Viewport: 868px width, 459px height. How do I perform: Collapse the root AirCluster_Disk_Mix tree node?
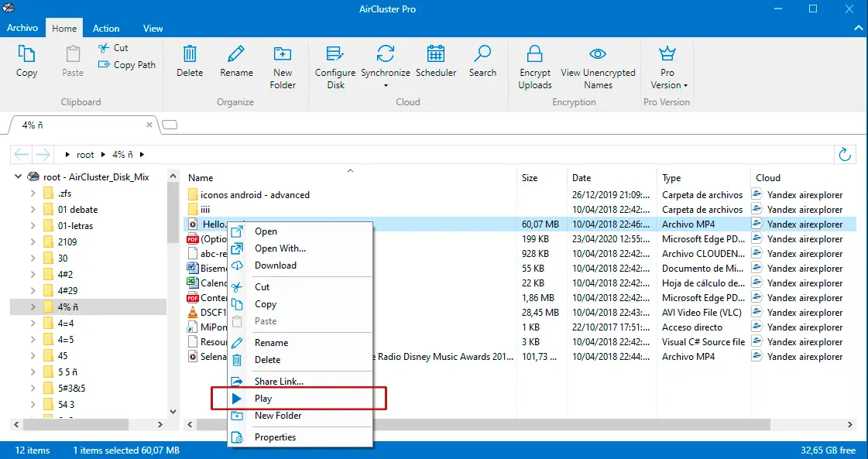point(19,177)
